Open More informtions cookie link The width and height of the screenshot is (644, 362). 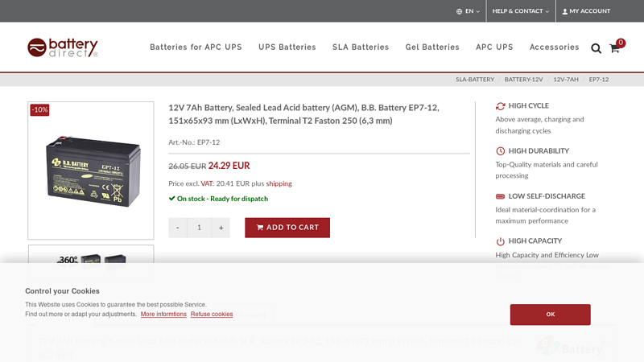[163, 314]
